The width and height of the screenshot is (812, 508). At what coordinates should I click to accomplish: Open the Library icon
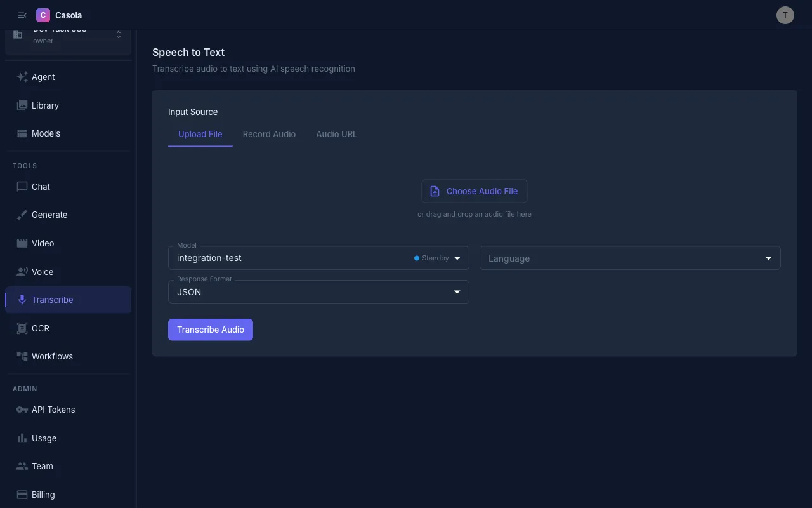click(22, 105)
